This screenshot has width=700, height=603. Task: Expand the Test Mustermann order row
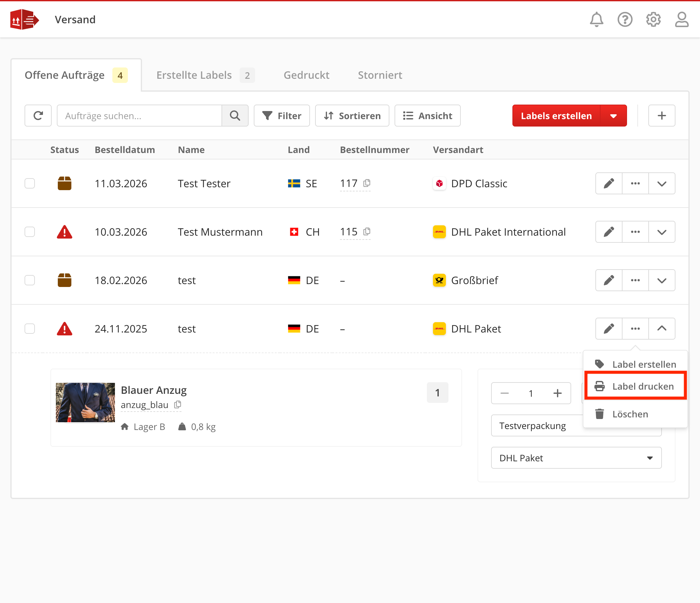(x=662, y=232)
